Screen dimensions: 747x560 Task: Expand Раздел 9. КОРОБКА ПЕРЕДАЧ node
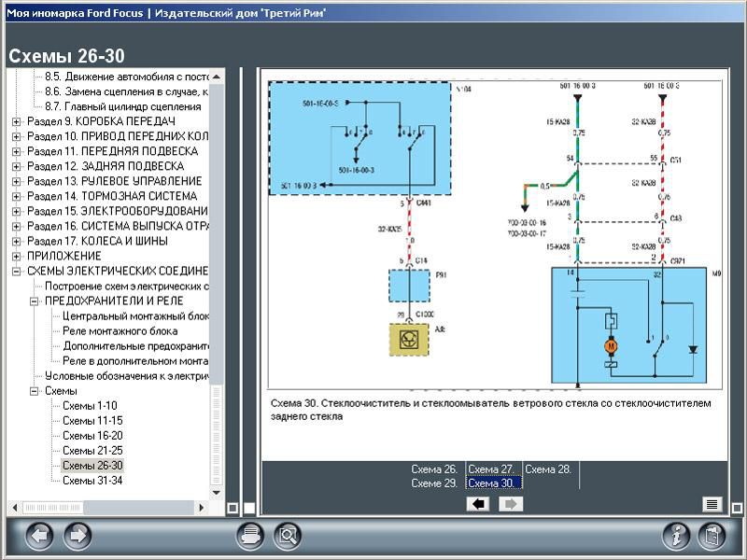click(x=17, y=122)
